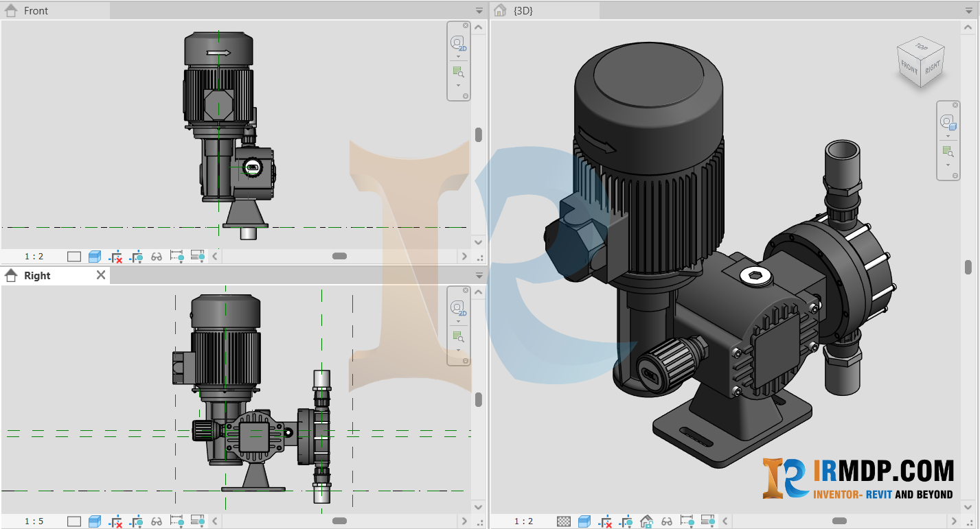Click the vertical scrollbar thumb in 3D view
Viewport: 980px width, 529px height.
tap(968, 267)
